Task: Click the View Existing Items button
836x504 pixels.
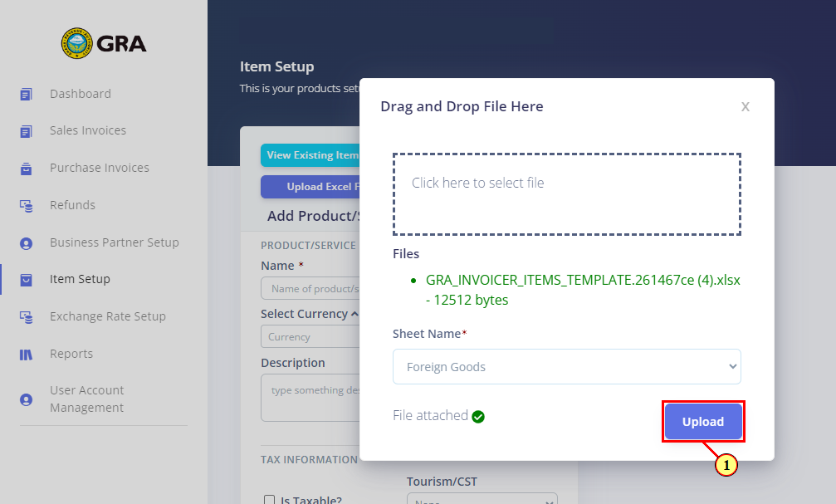Action: (310, 155)
